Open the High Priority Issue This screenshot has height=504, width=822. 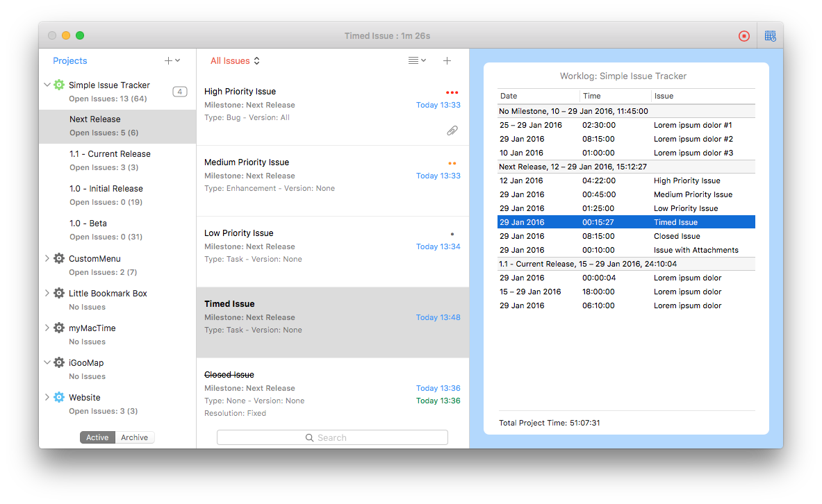(x=332, y=110)
